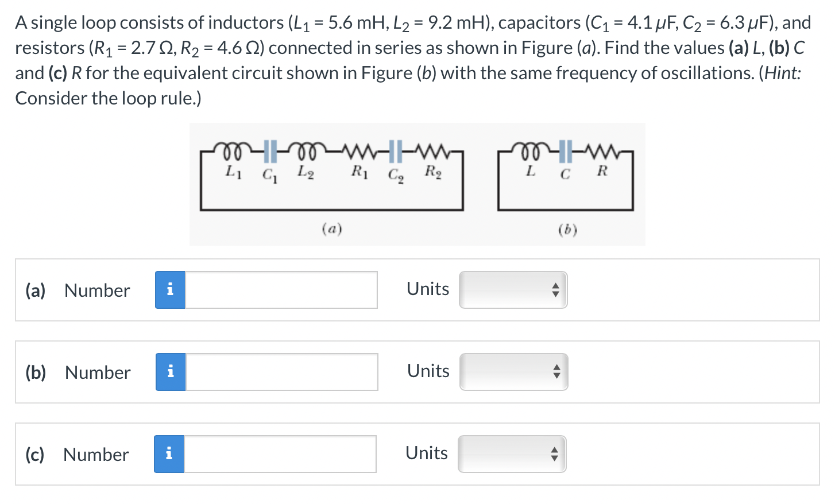Click the blue info icon for part (b)
835x504 pixels.
coord(169,372)
